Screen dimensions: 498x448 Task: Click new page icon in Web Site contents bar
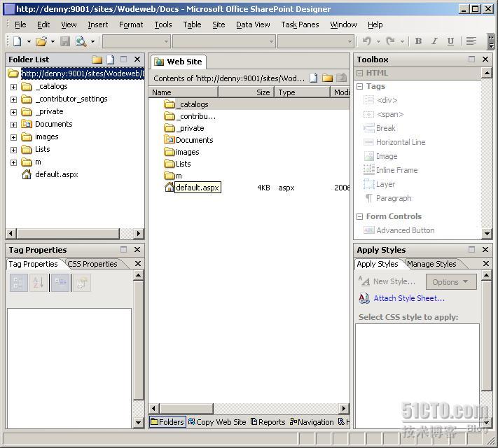(x=314, y=78)
